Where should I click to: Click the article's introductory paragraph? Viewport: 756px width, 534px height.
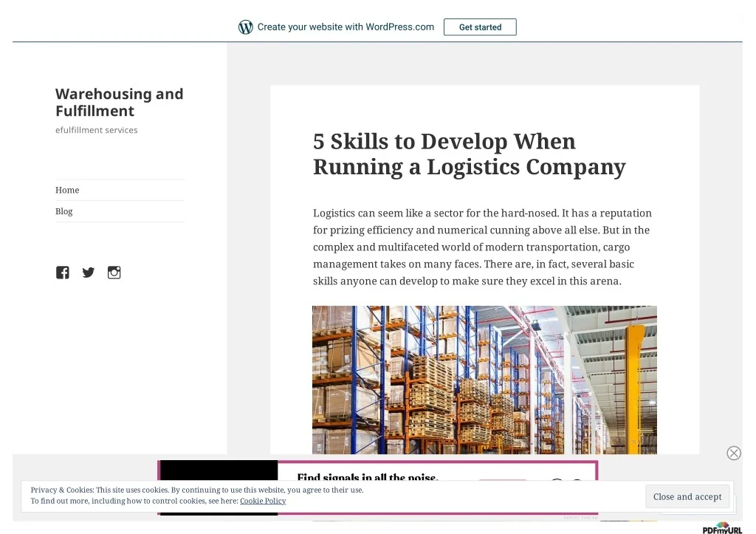coord(482,247)
